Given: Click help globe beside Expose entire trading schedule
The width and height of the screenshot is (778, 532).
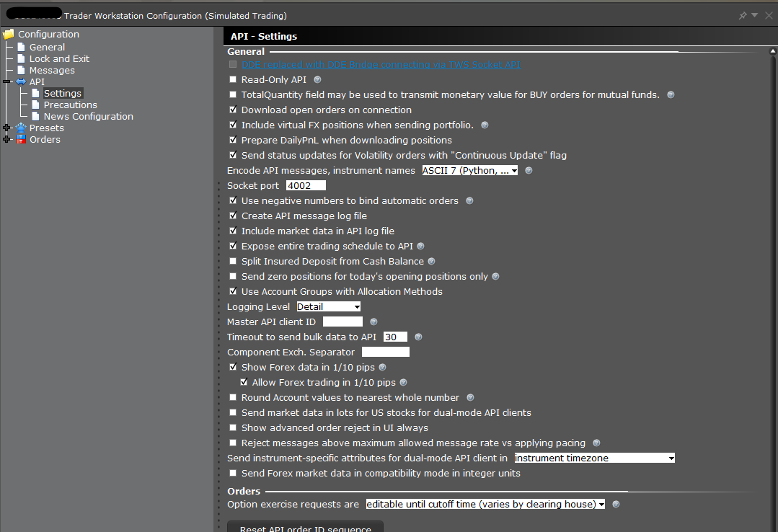Looking at the screenshot, I should click(x=421, y=246).
